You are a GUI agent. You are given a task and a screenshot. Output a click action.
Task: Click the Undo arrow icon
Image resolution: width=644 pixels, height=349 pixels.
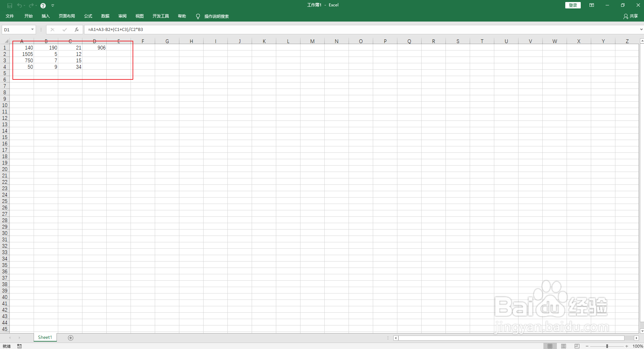pyautogui.click(x=20, y=5)
